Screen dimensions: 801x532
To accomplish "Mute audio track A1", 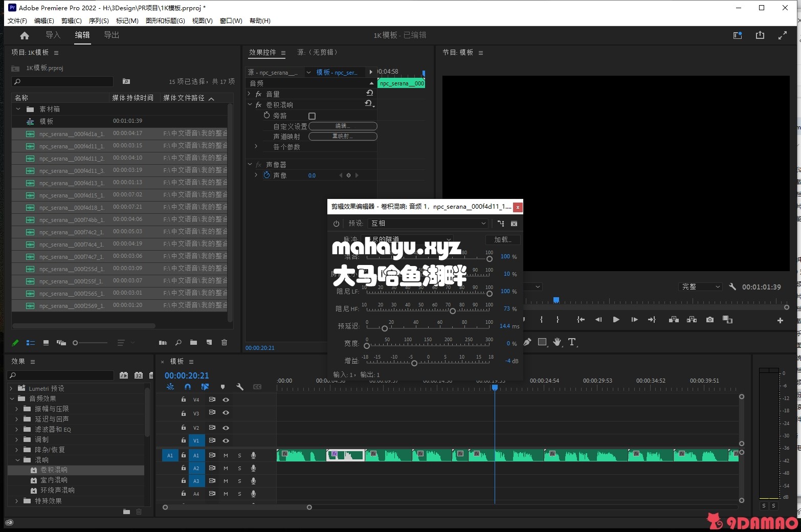I will pos(226,455).
